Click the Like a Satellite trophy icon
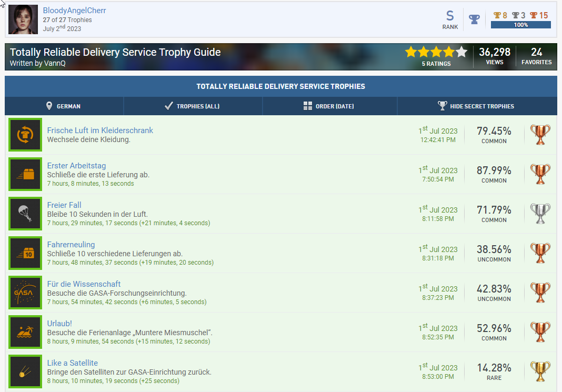562x392 pixels. pos(25,371)
